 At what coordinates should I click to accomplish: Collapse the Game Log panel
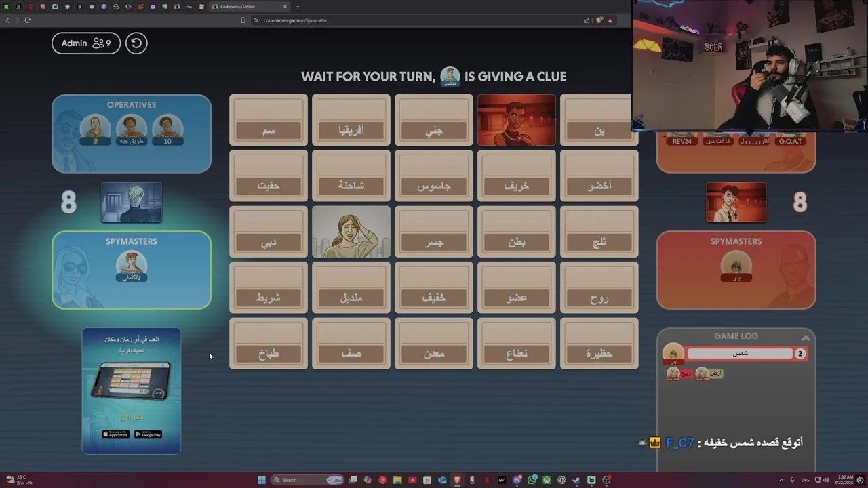coord(806,338)
